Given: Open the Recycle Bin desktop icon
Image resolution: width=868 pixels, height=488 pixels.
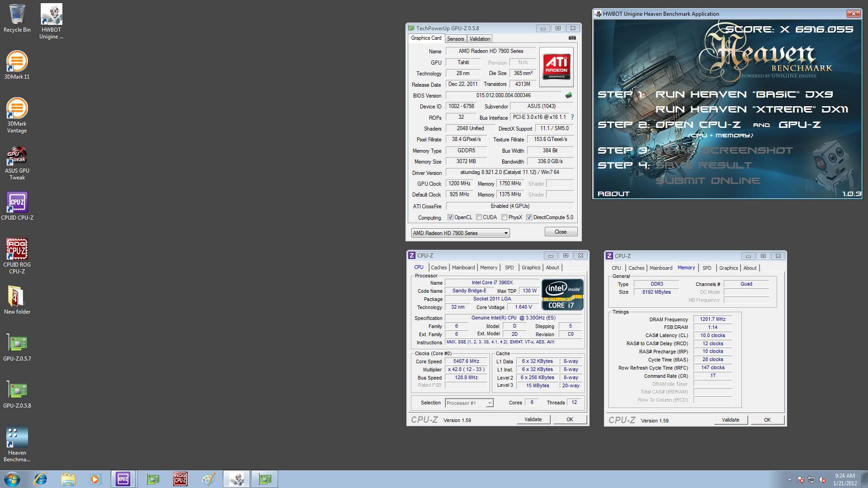Looking at the screenshot, I should pyautogui.click(x=17, y=18).
